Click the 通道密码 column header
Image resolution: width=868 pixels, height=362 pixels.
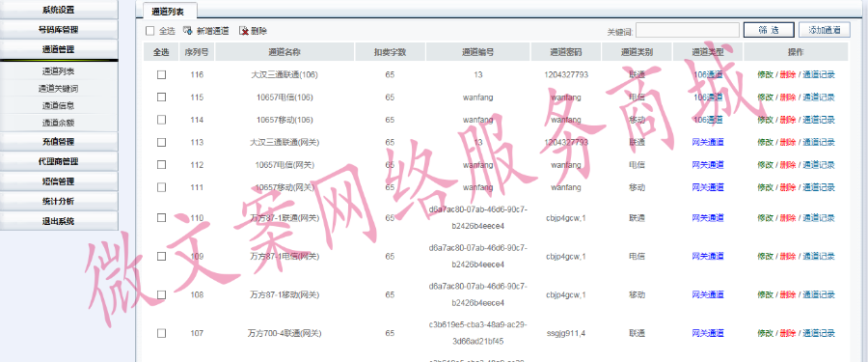(566, 52)
